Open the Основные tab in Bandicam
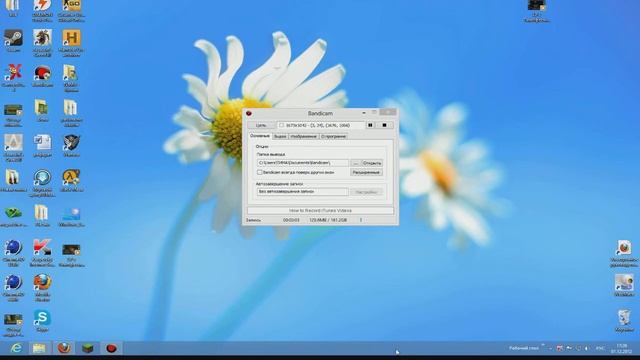This screenshot has height=360, width=640. (x=260, y=136)
